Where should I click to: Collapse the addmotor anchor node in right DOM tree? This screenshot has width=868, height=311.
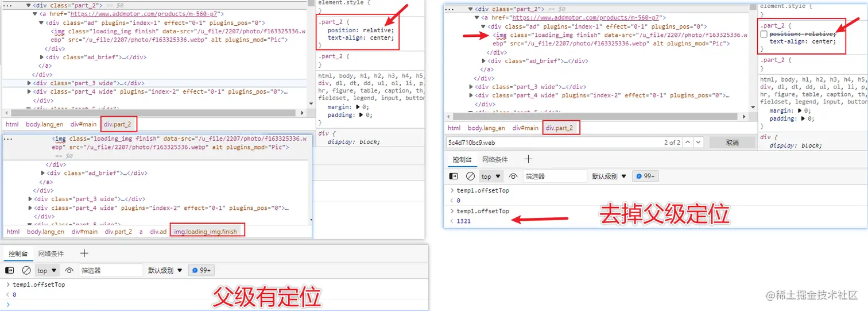click(x=477, y=18)
